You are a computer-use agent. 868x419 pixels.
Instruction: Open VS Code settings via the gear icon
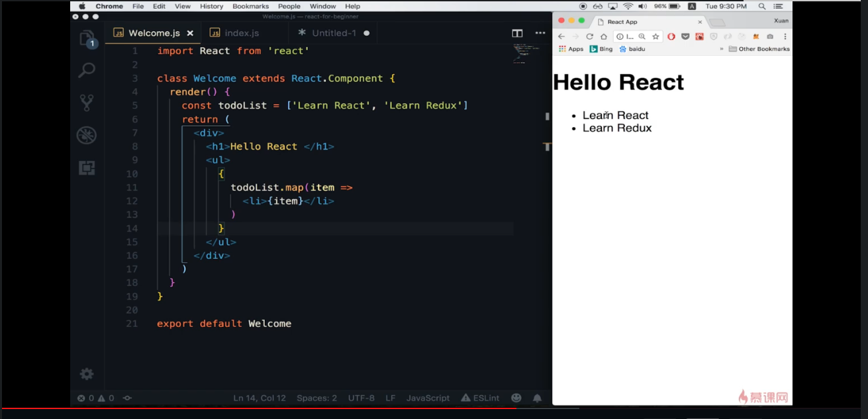pyautogui.click(x=87, y=374)
